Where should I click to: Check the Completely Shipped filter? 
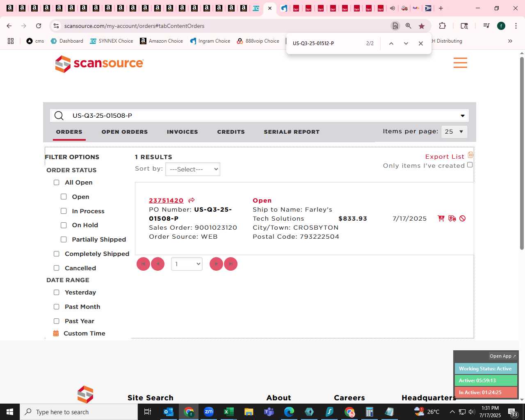[57, 254]
